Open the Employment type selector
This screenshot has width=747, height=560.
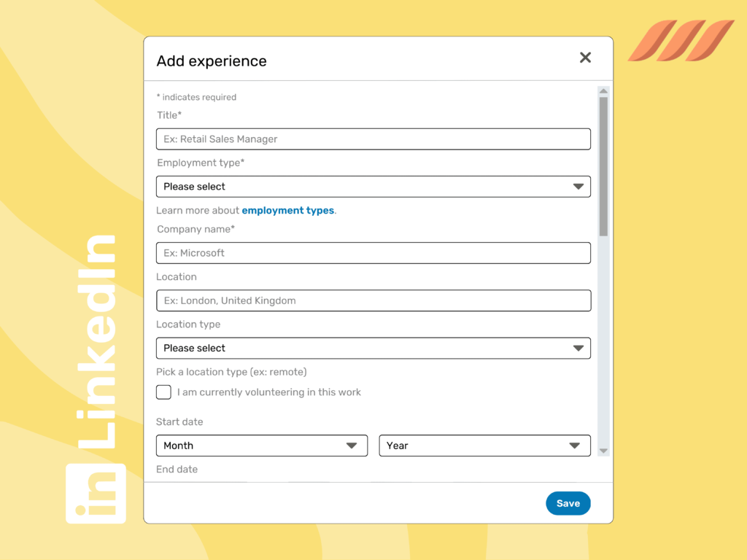tap(373, 187)
